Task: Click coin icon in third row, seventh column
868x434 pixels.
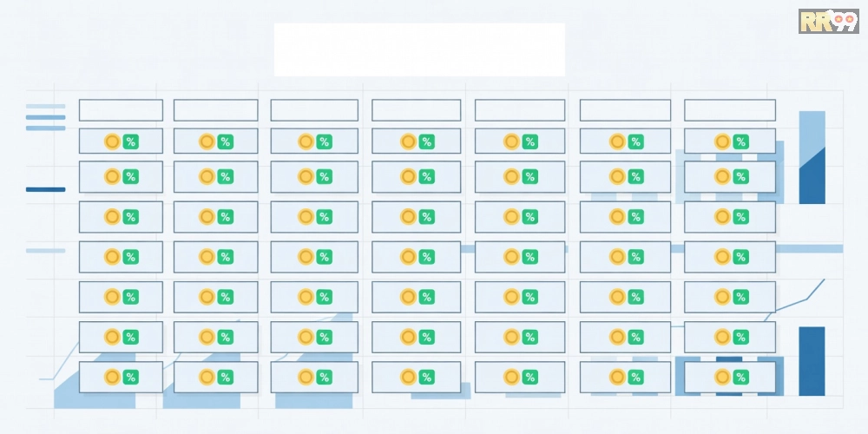Action: click(x=722, y=217)
